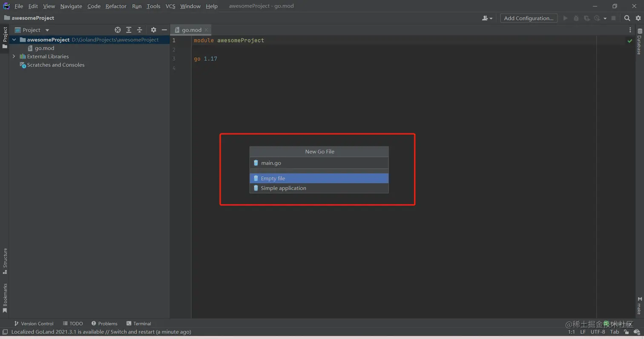644x339 pixels.
Task: Click the Expand All icon in Project panel
Action: pyautogui.click(x=129, y=30)
